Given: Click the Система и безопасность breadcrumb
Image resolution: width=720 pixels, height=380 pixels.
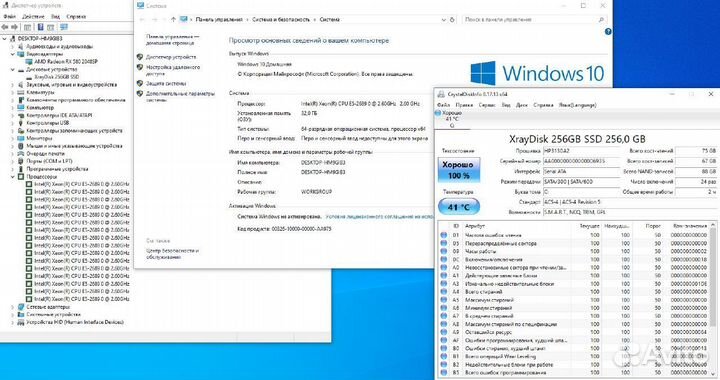Looking at the screenshot, I should [281, 19].
